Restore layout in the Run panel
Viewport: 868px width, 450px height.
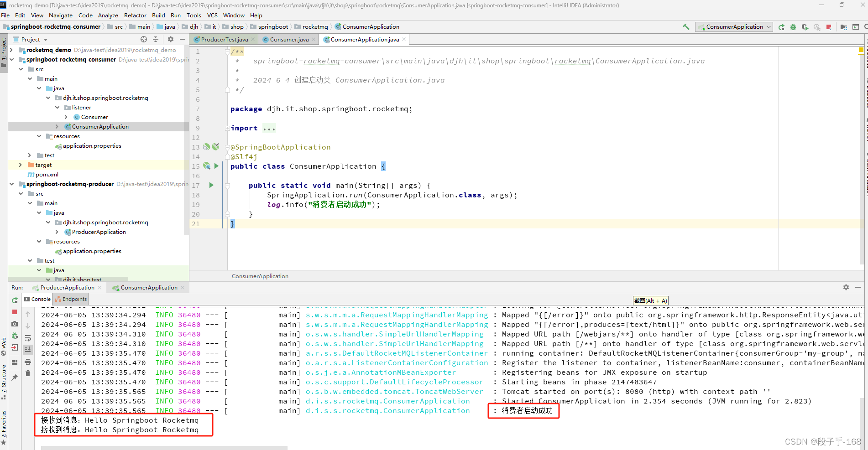[x=15, y=362]
